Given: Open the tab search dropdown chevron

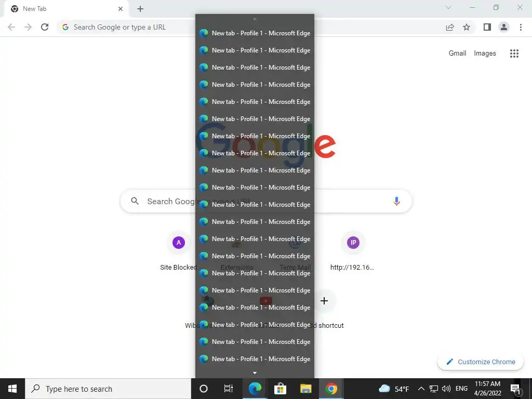Looking at the screenshot, I should tap(448, 7).
